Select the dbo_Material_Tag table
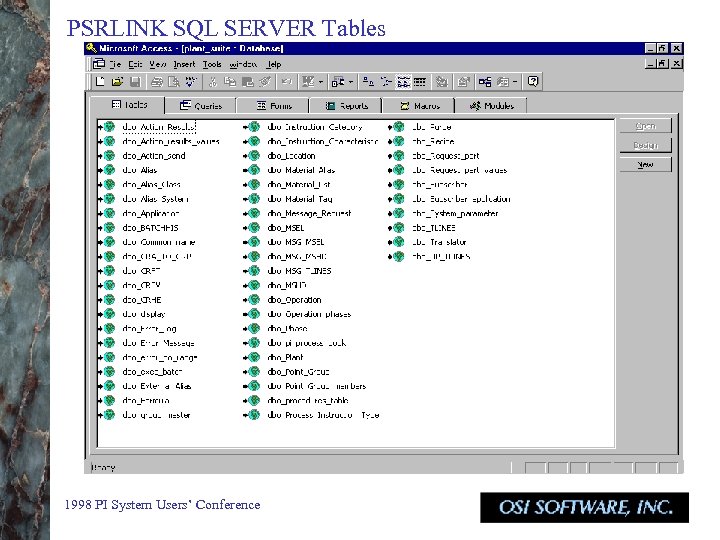 [x=300, y=199]
